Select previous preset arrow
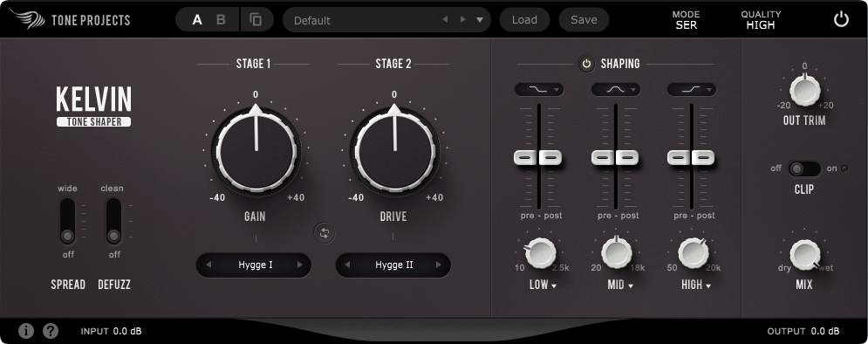Viewport: 868px width, 344px height. [445, 20]
